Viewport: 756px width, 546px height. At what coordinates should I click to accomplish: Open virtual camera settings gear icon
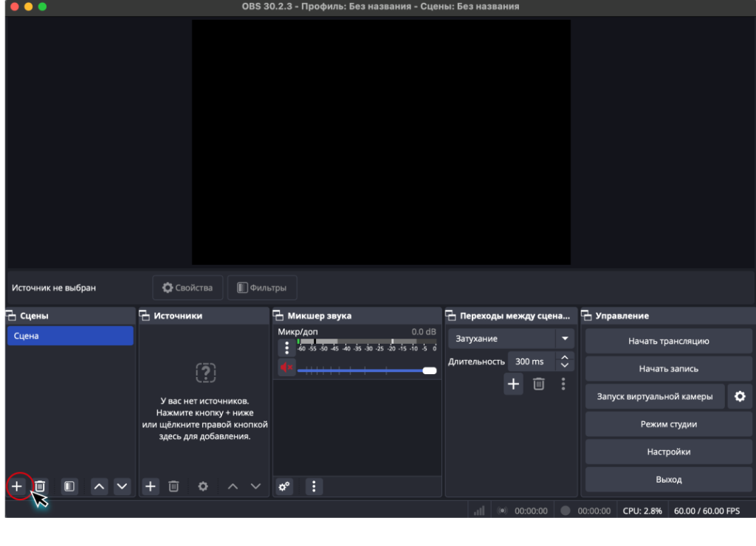pos(739,396)
